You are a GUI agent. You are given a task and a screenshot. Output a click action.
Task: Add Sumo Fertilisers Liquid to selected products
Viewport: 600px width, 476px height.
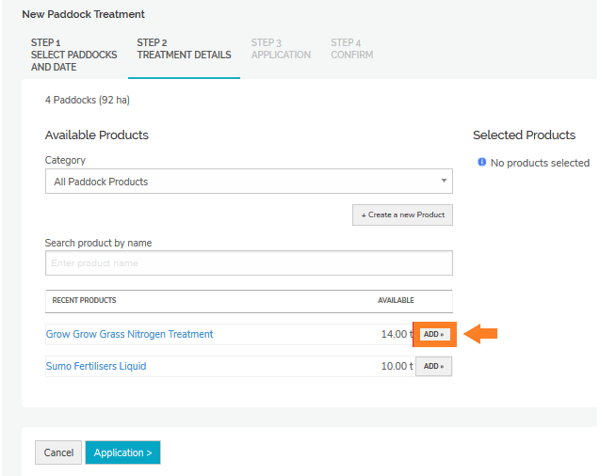pyautogui.click(x=433, y=366)
